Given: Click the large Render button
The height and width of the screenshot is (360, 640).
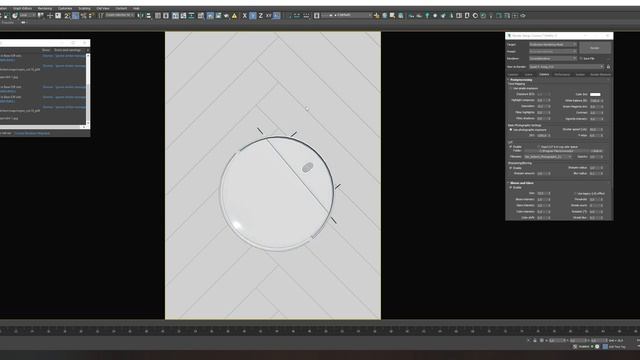Looking at the screenshot, I should (595, 48).
